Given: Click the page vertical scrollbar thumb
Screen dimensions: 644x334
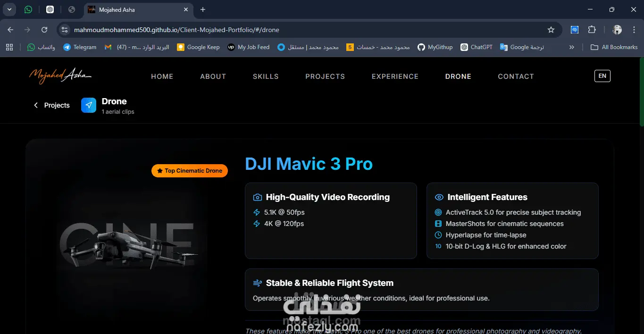Looking at the screenshot, I should (x=642, y=92).
